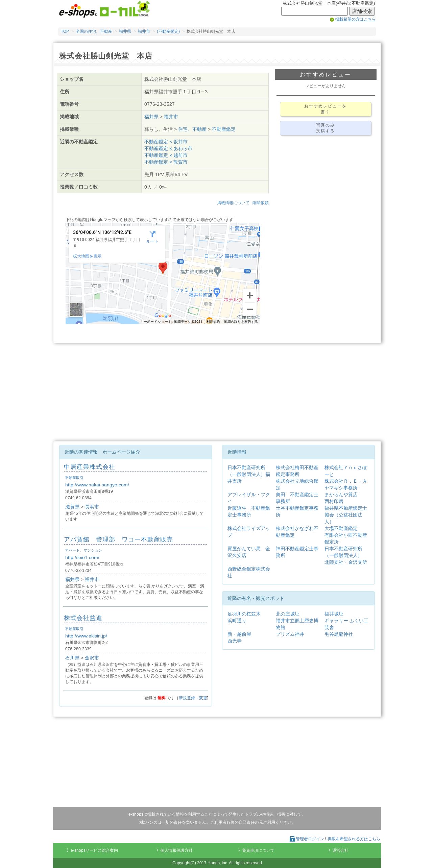Click the ファミリーマート store marker on map
Screen dimensions: 434x868
click(217, 292)
